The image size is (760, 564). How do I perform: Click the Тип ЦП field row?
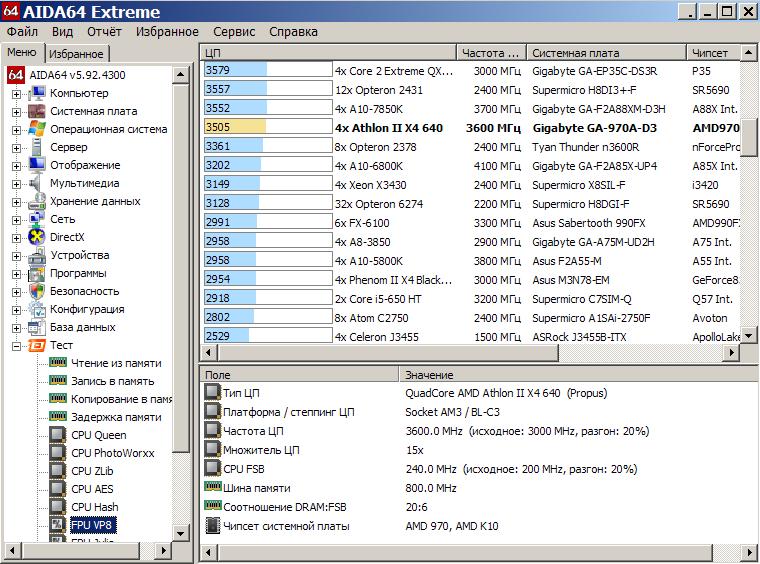(480, 393)
